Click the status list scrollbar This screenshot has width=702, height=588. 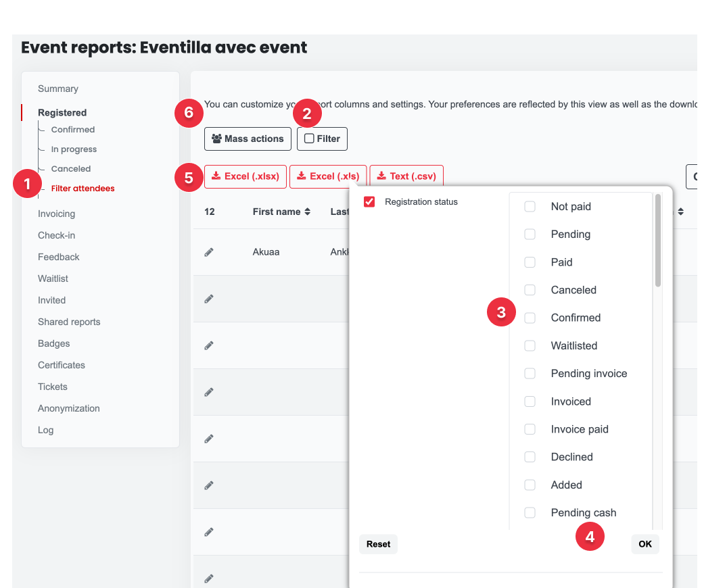coord(657,241)
